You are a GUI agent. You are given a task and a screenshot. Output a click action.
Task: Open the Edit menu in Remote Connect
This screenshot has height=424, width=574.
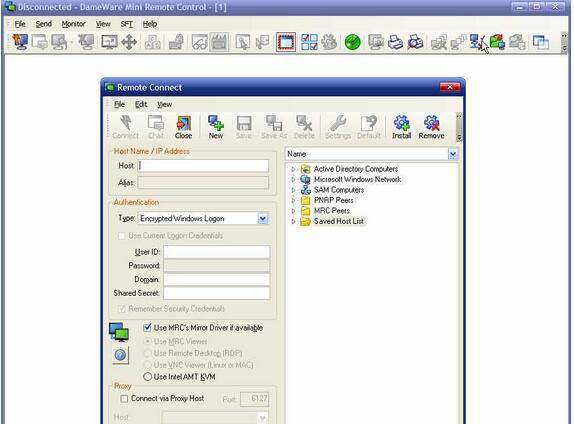click(141, 104)
